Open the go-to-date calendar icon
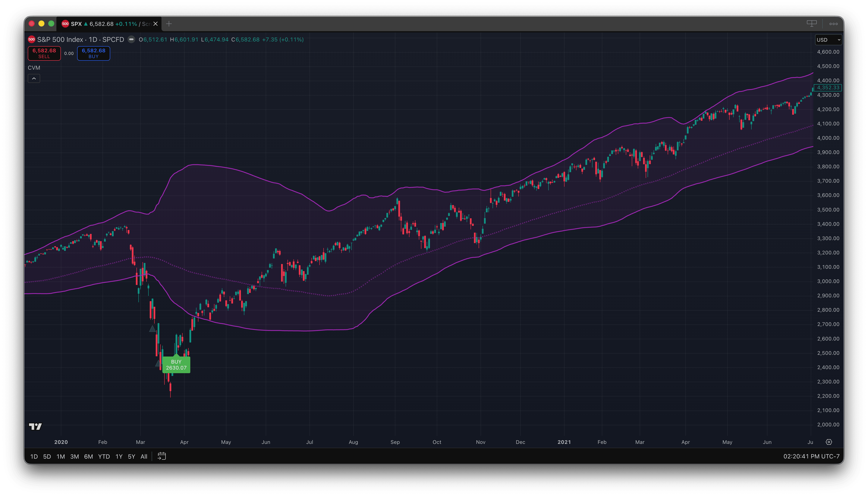This screenshot has height=496, width=868. (162, 456)
